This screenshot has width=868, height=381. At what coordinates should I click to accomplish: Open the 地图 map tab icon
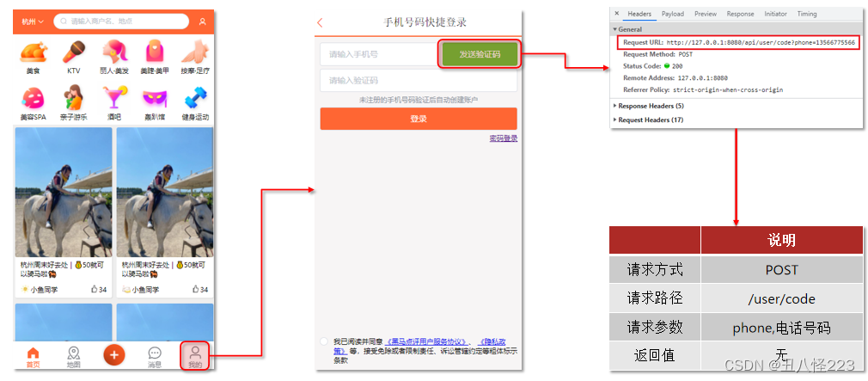74,353
